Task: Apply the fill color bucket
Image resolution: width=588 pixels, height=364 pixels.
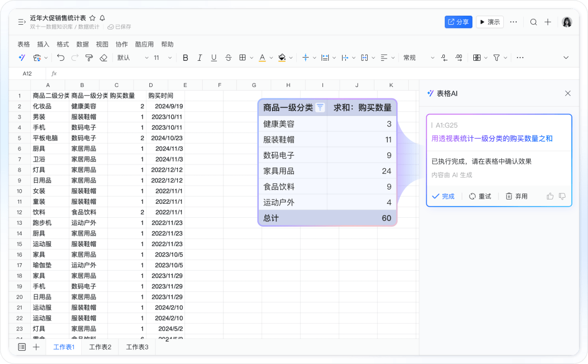Action: 282,57
